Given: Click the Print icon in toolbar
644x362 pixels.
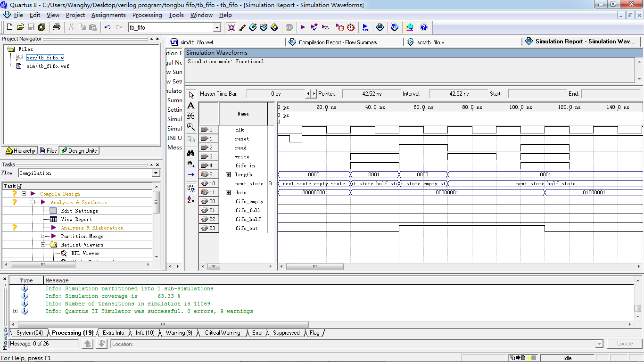Looking at the screenshot, I should pos(57,27).
